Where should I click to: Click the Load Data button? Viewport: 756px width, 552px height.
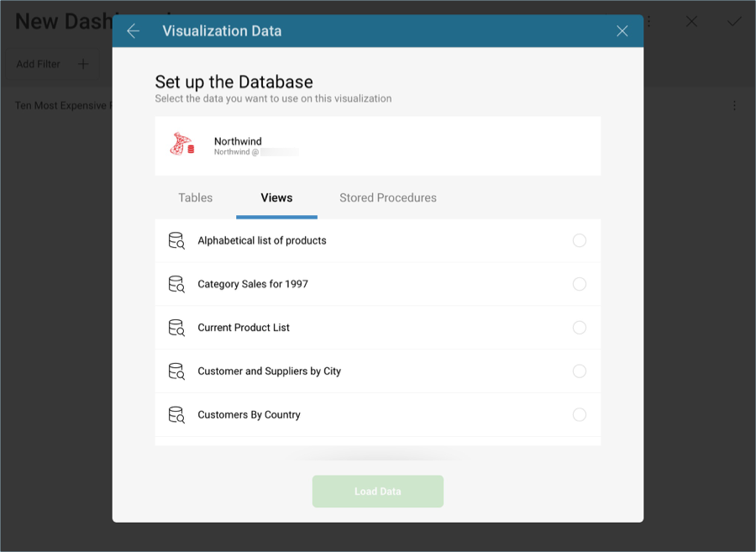pos(378,492)
